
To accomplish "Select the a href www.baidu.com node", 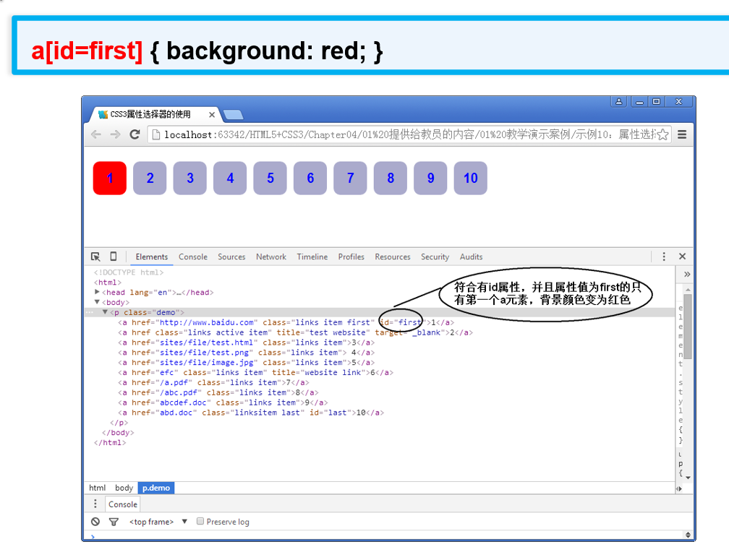I will tap(286, 322).
